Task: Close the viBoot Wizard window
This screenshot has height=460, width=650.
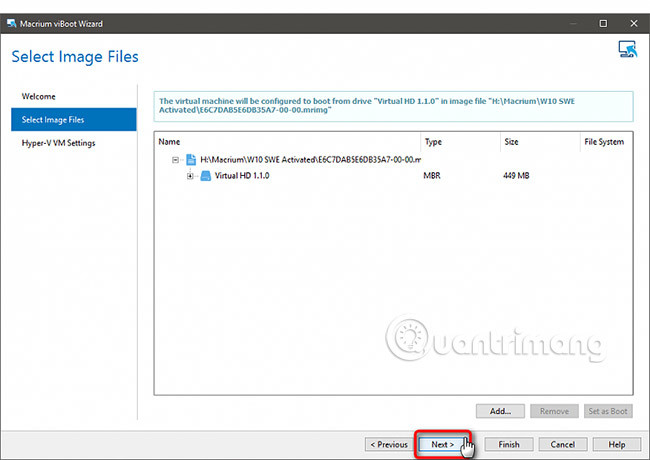Action: 634,24
